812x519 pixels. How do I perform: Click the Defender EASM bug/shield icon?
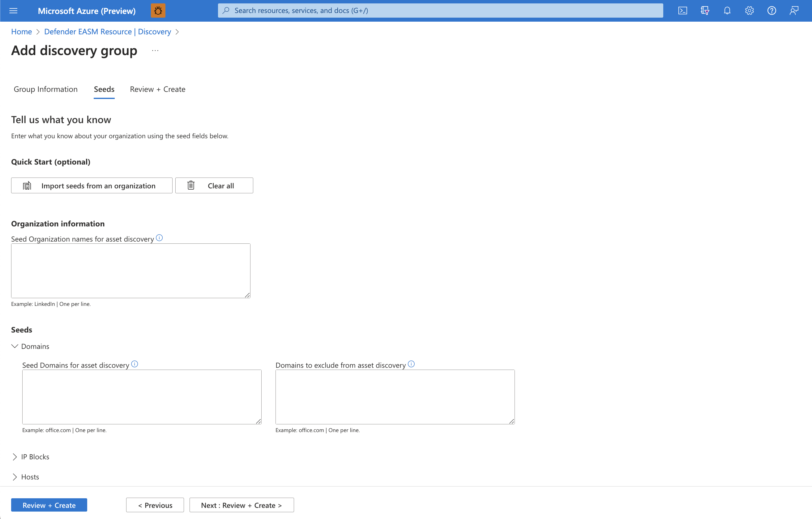click(x=158, y=11)
